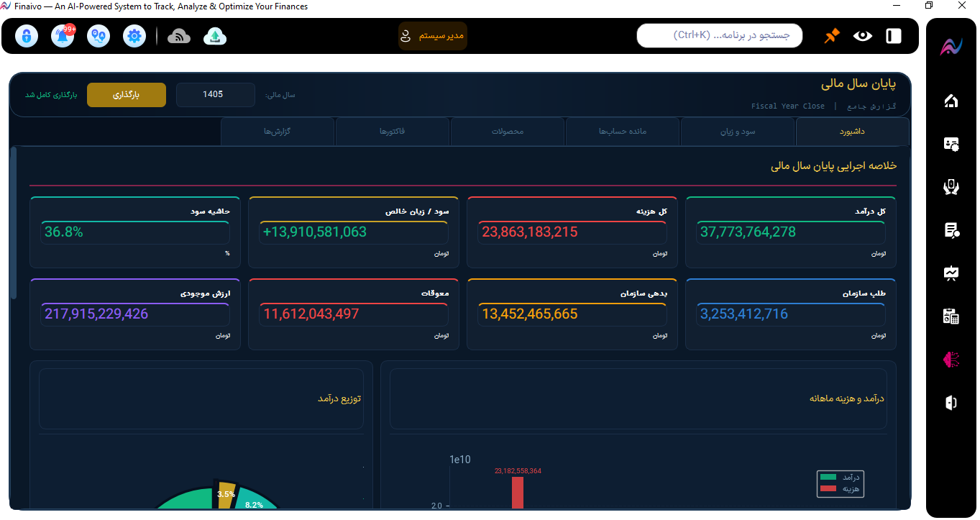The width and height of the screenshot is (980, 520).
Task: Toggle the sidebar panel layout icon
Action: 894,36
